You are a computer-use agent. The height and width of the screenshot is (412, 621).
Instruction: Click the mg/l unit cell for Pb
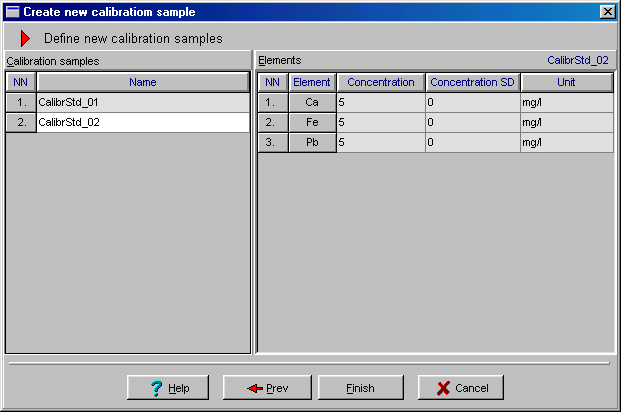(567, 142)
